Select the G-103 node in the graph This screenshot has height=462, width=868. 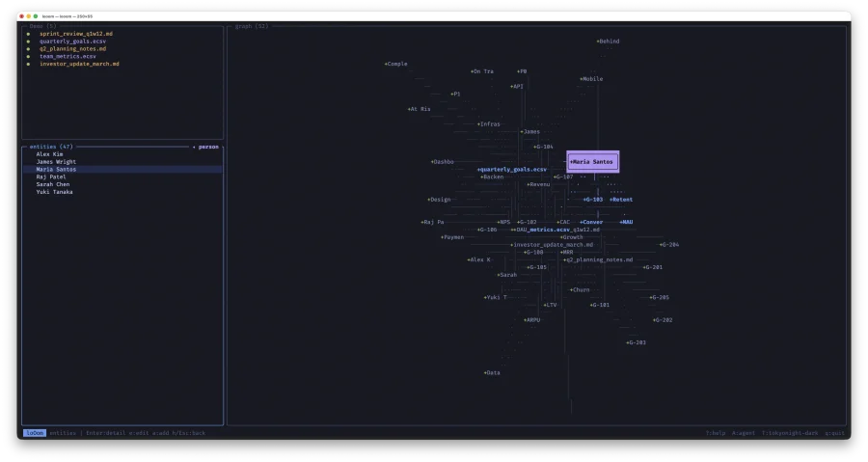tap(593, 200)
